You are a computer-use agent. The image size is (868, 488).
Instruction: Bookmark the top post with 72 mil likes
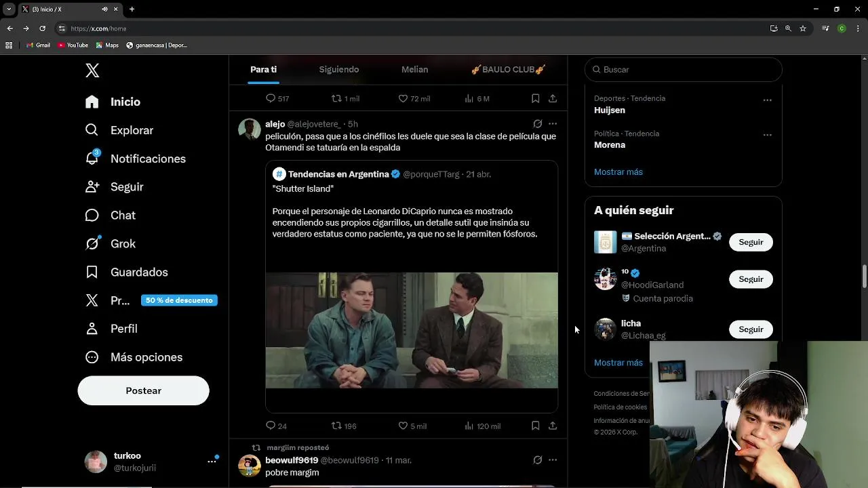click(535, 98)
